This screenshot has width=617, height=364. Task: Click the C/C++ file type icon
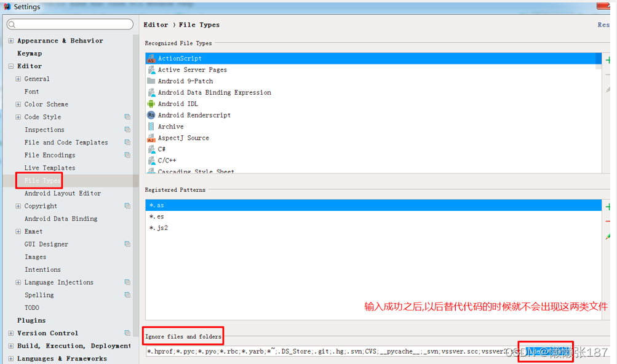click(151, 160)
